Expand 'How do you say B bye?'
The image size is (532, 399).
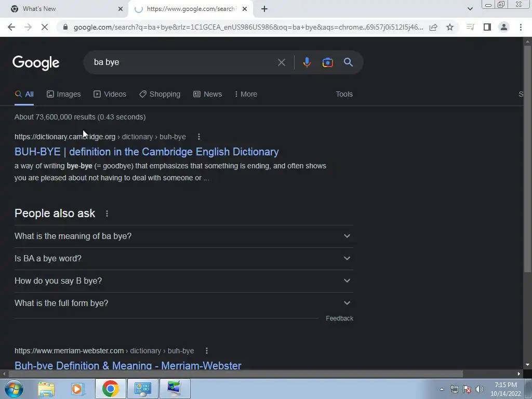pos(183,281)
